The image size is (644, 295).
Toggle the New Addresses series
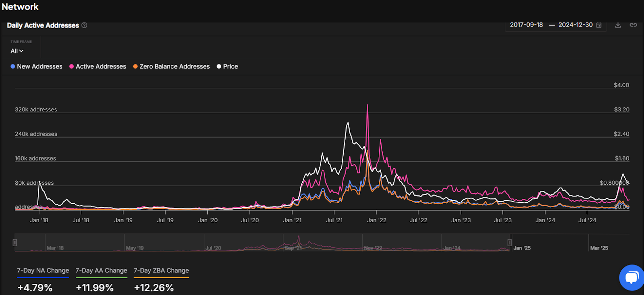pyautogui.click(x=36, y=66)
